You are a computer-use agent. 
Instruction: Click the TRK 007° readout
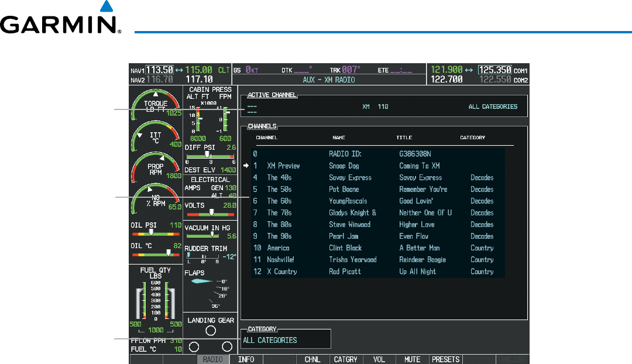345,70
